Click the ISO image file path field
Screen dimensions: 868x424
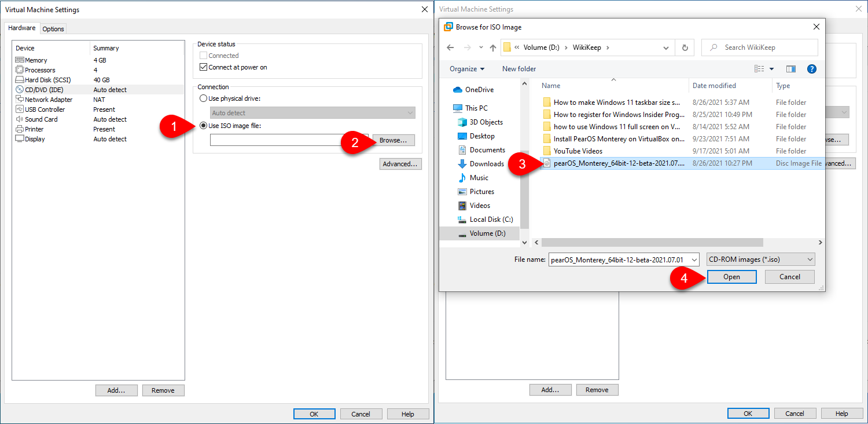click(289, 140)
